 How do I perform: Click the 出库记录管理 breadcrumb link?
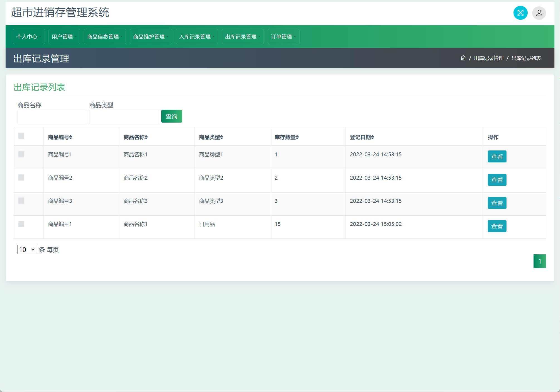point(489,58)
